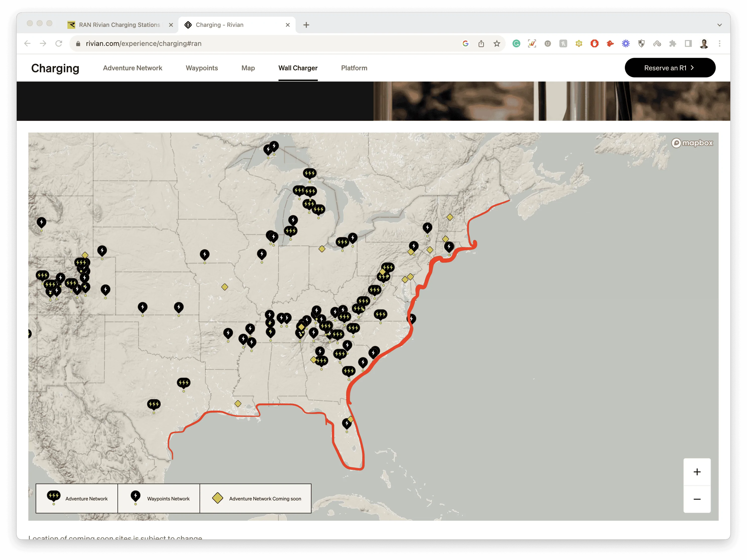Open the Extensions puzzle piece icon
Image resolution: width=747 pixels, height=560 pixels.
coord(673,44)
